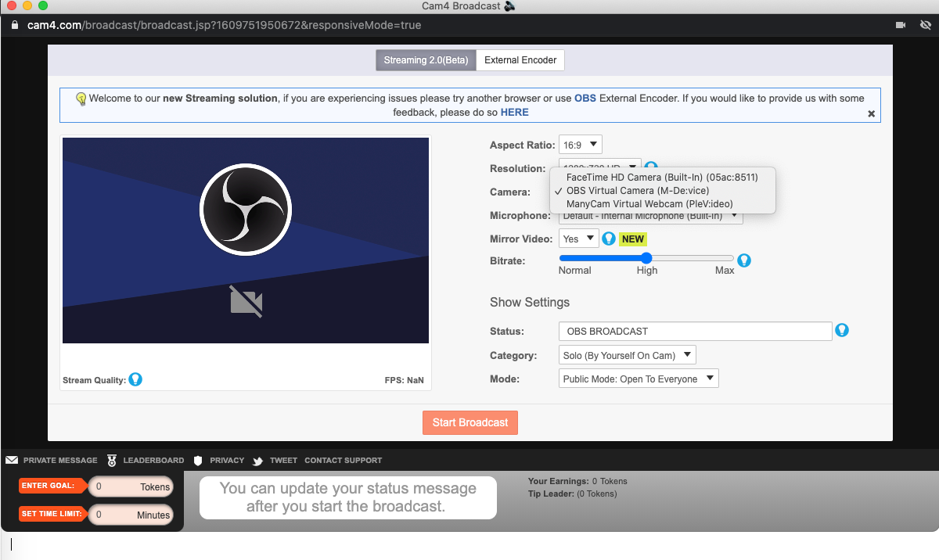Switch to the External Encoder tab
Screen dimensions: 939x560
coord(520,60)
